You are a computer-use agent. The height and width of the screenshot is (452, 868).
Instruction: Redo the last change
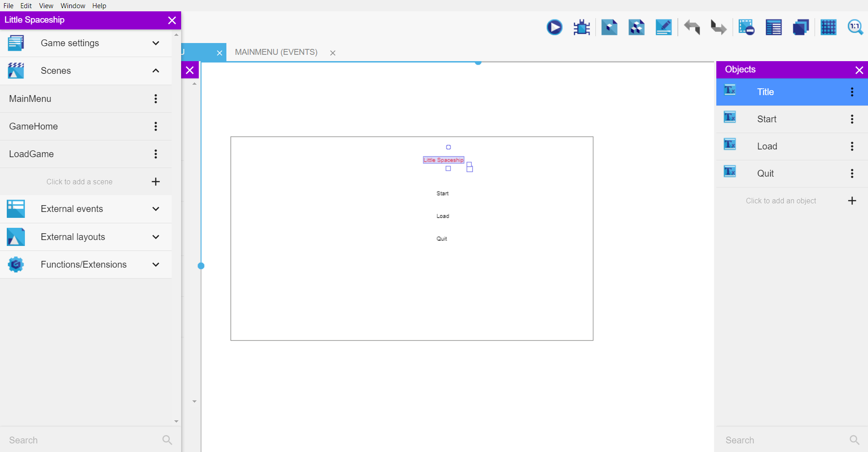click(x=719, y=28)
